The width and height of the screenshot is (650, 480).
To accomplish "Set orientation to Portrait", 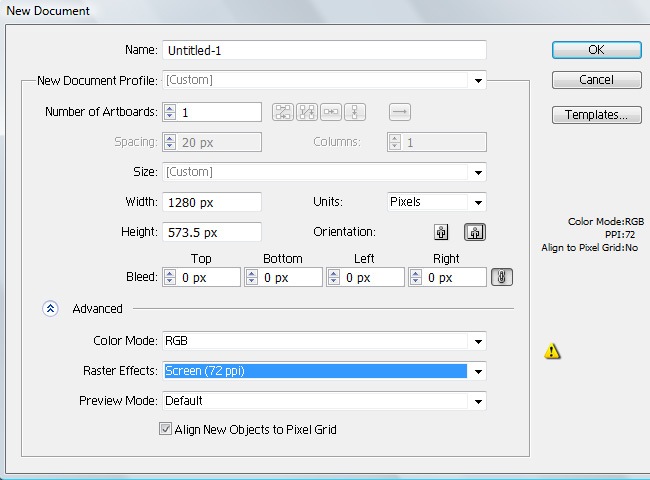I will tap(441, 232).
